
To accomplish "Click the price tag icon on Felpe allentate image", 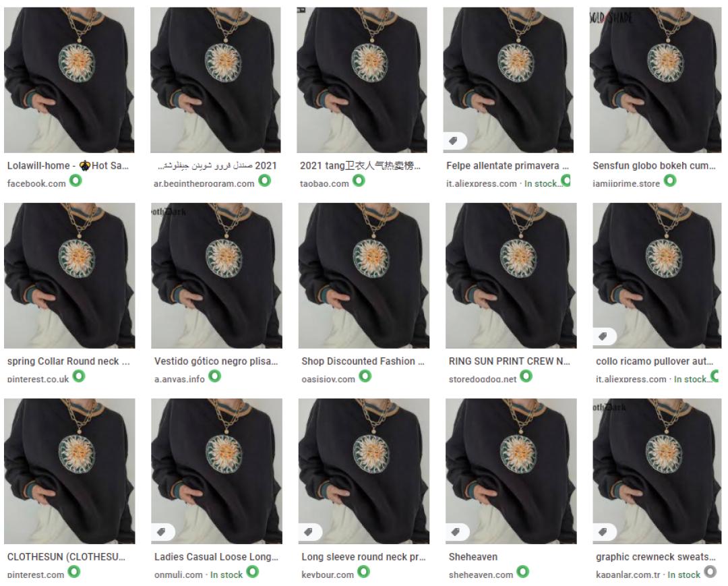I will (x=454, y=141).
